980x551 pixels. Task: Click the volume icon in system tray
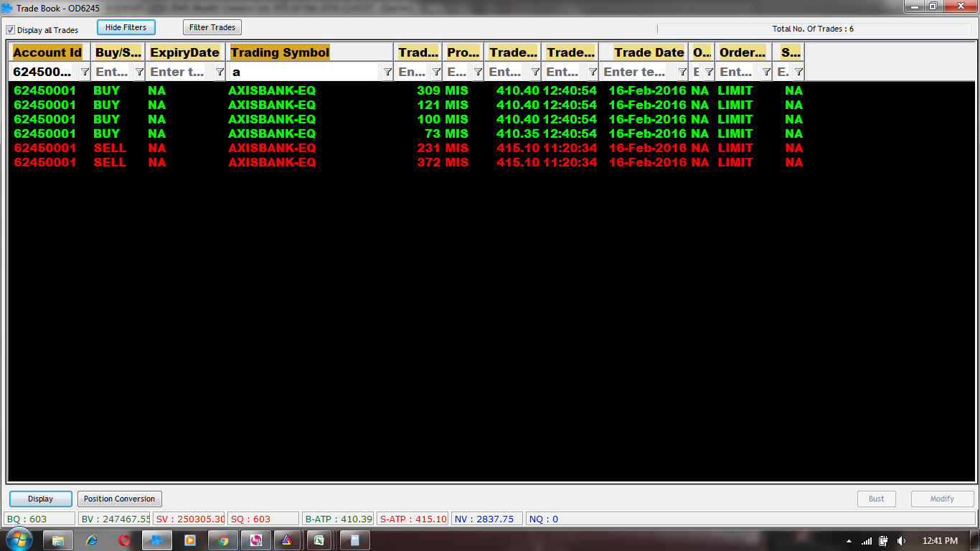(901, 541)
